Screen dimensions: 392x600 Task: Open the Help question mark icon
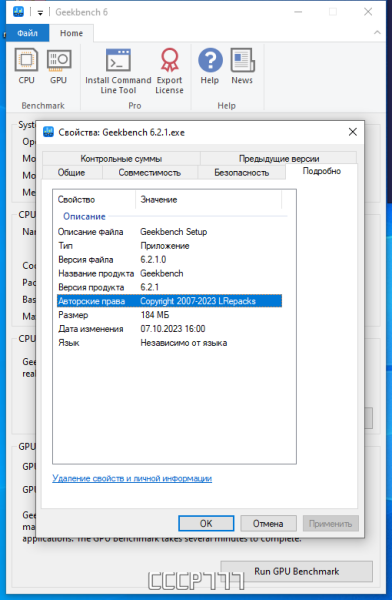[x=210, y=60]
